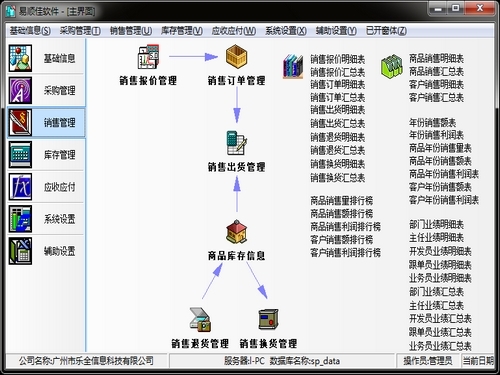
Task: Open 商品库存信息 house icon
Action: [236, 231]
